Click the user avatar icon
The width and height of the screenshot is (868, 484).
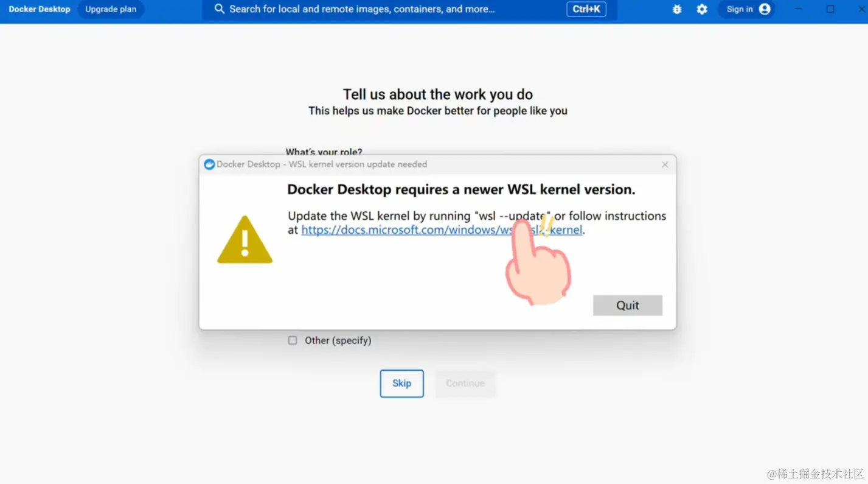(765, 9)
